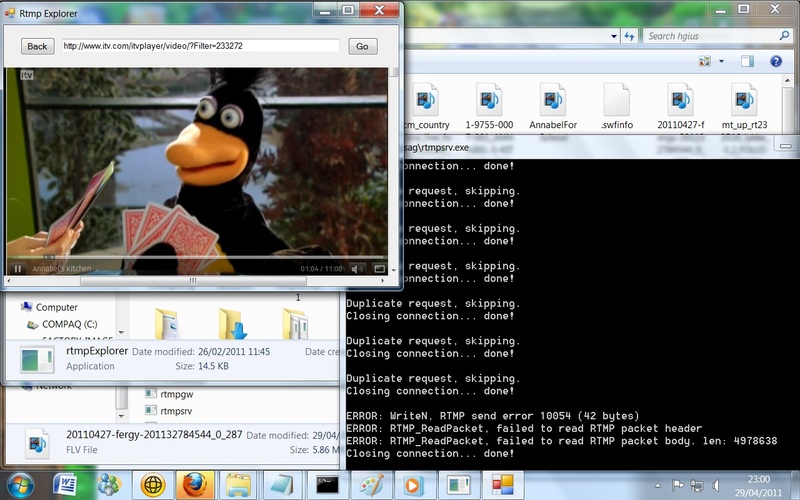Show hidden tray icons
Viewport: 800px width, 500px height.
[x=658, y=485]
